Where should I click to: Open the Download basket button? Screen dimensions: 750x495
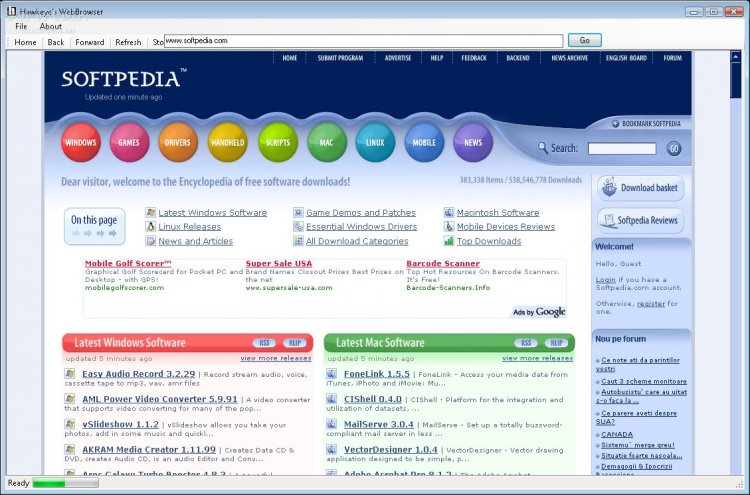coord(641,187)
